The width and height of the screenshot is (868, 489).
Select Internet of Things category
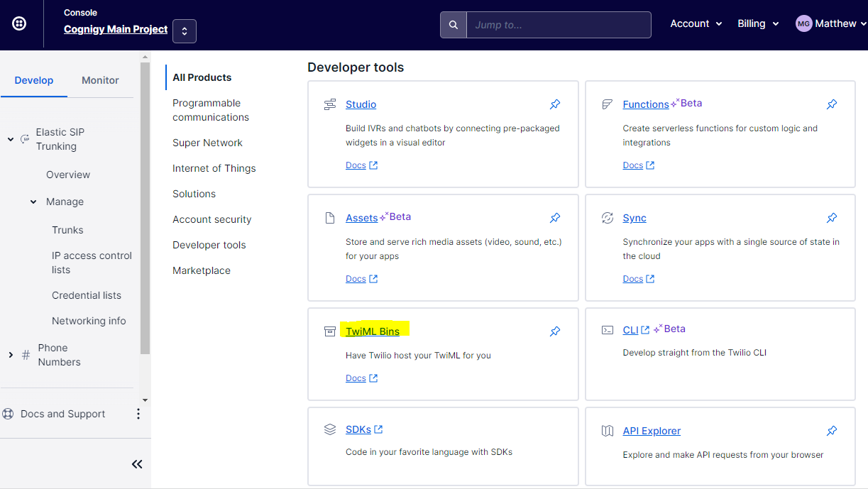point(214,168)
